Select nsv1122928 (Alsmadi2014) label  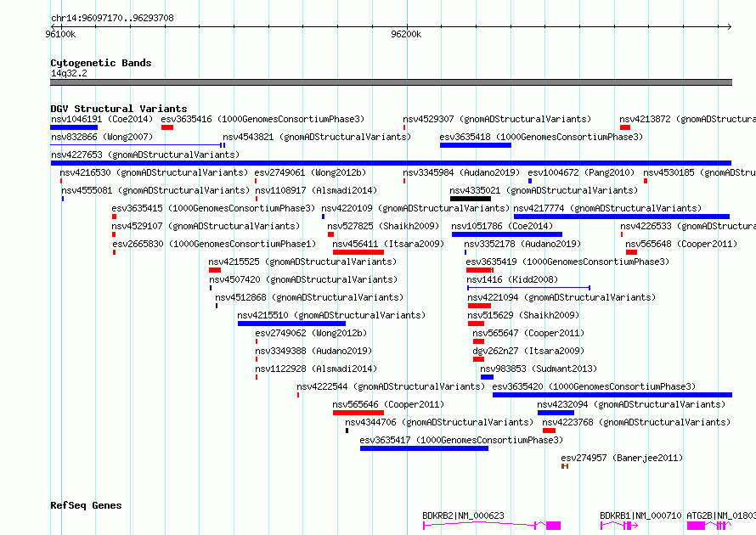pyautogui.click(x=316, y=369)
